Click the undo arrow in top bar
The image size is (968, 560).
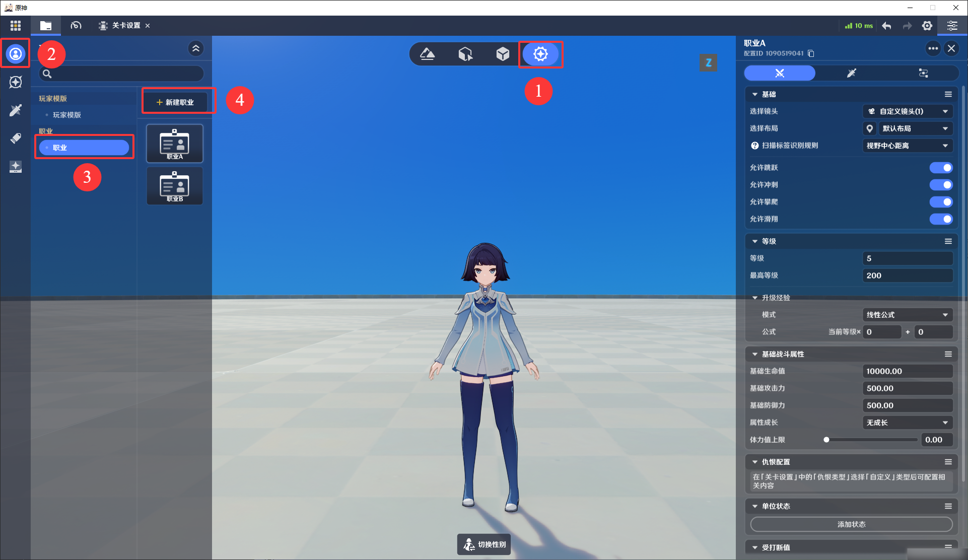coord(886,26)
